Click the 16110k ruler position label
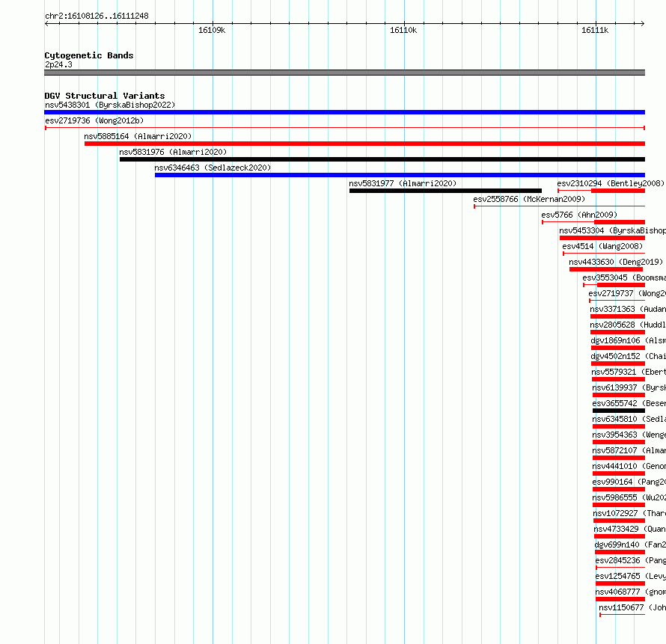 point(403,30)
